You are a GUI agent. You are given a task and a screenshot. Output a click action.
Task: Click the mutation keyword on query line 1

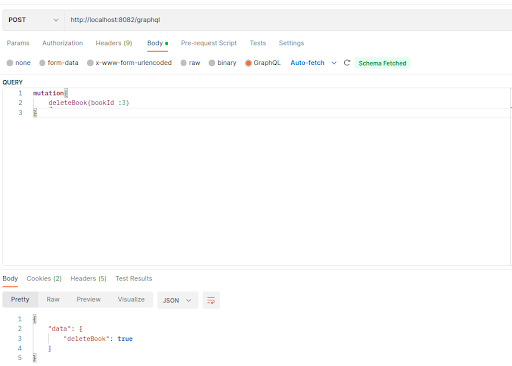point(48,93)
